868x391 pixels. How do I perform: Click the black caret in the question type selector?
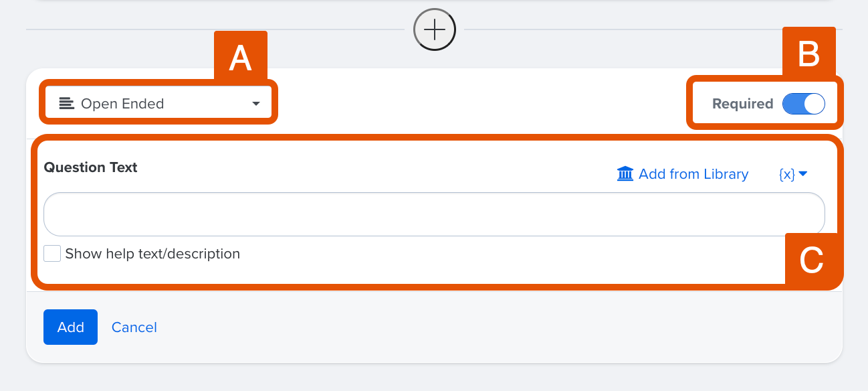click(255, 104)
